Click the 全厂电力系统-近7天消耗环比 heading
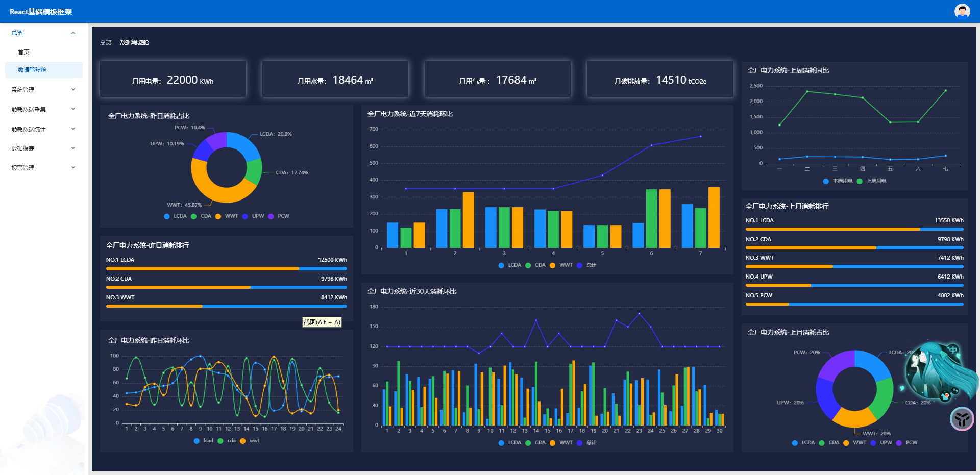The width and height of the screenshot is (980, 475). click(x=410, y=114)
